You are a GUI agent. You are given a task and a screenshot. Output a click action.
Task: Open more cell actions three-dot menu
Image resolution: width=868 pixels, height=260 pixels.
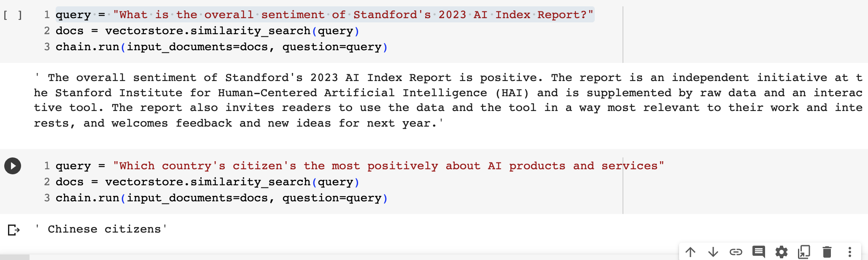(x=850, y=252)
